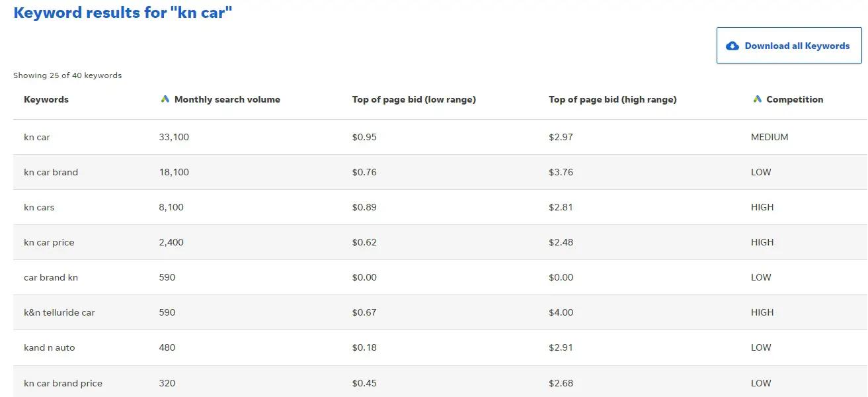Click the 'Showing 25 of 40 keywords' text

pos(67,75)
